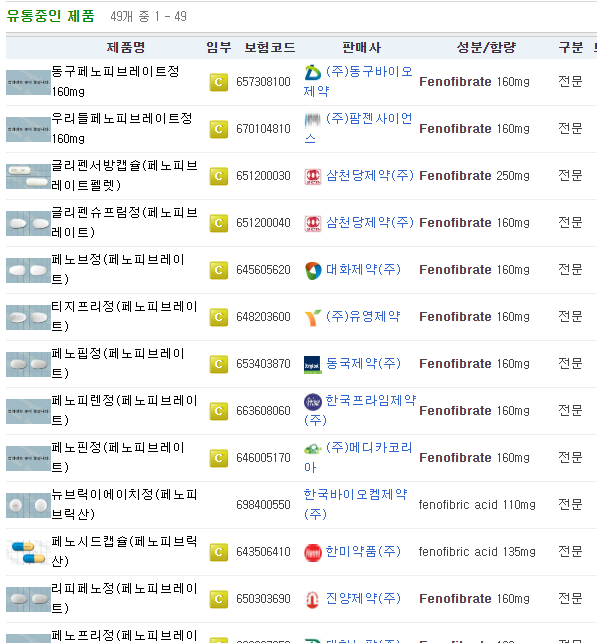Click the 판매사 column header

(x=362, y=48)
